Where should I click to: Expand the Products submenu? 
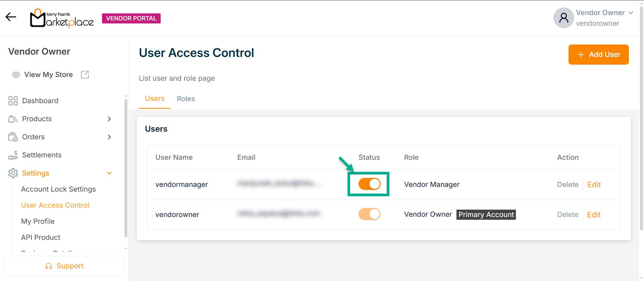click(109, 119)
